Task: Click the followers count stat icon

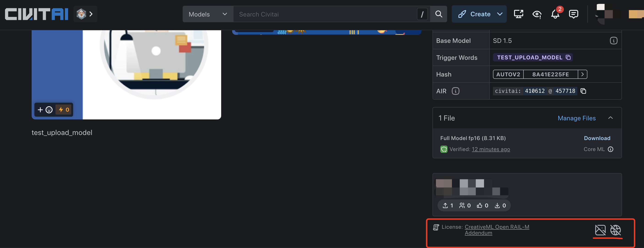Action: [462, 206]
